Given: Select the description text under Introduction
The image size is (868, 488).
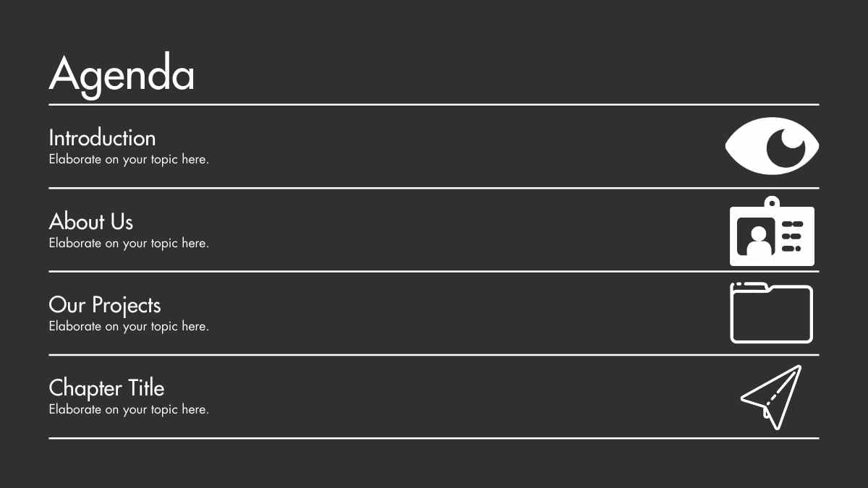Looking at the screenshot, I should click(x=129, y=160).
